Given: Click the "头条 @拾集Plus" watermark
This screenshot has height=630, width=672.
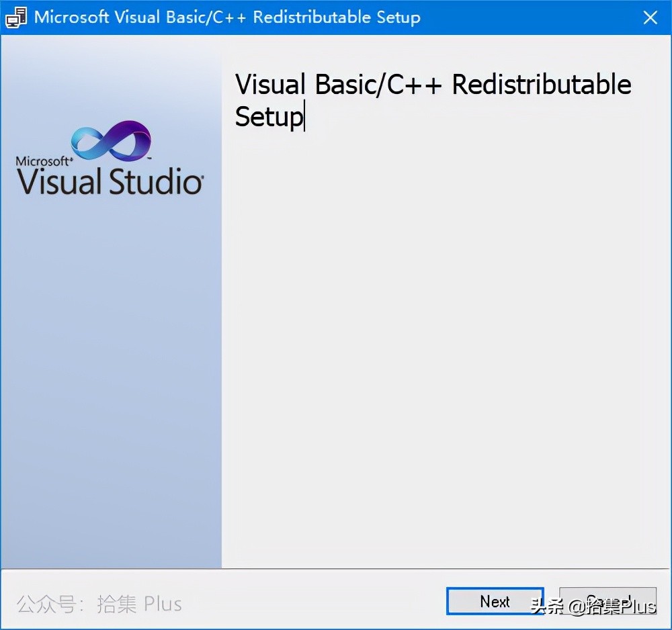Looking at the screenshot, I should [x=593, y=606].
